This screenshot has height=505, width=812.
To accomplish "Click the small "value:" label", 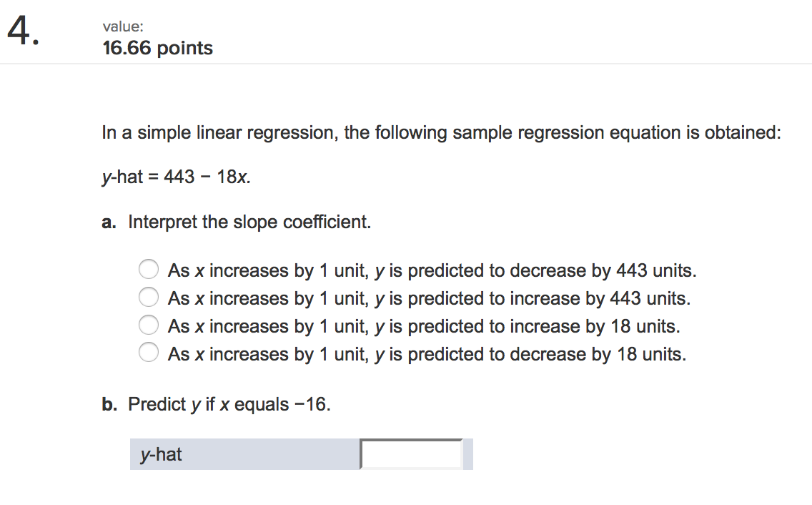I will tap(123, 26).
